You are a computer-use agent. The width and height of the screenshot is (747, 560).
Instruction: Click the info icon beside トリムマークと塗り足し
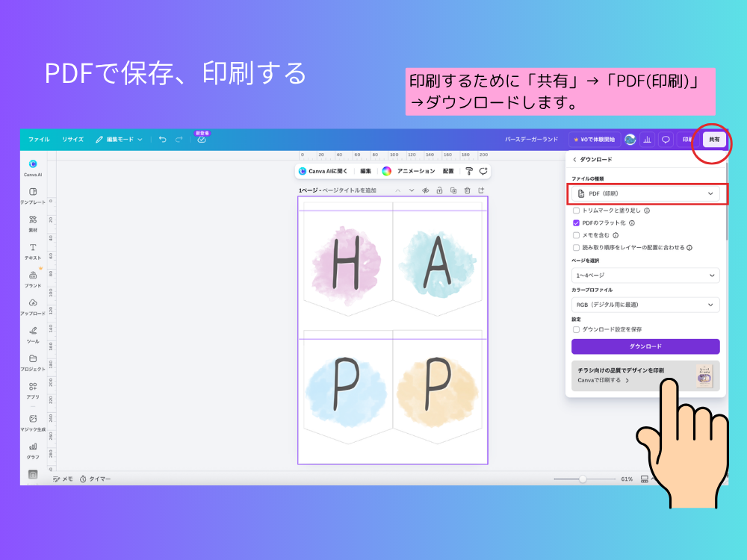(x=647, y=211)
